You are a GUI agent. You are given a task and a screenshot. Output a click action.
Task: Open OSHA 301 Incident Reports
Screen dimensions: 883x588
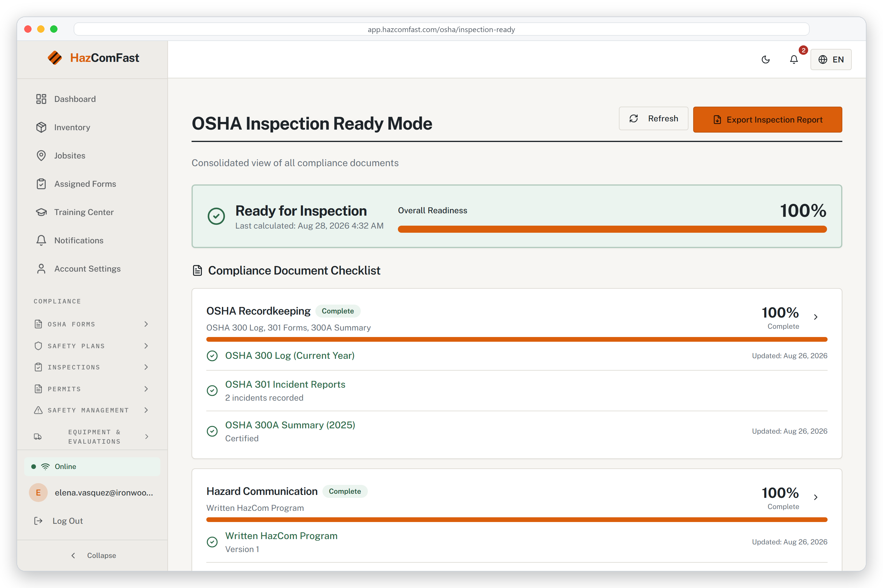[x=285, y=384]
